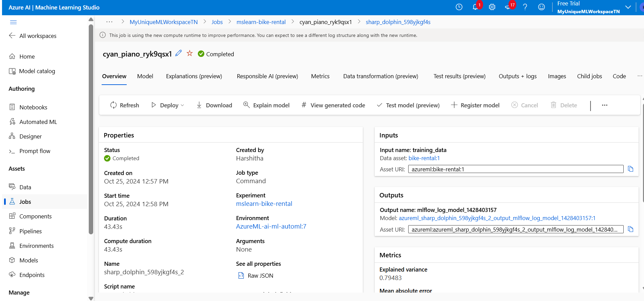This screenshot has height=301, width=644.
Task: Open Jobs breadcrumb link
Action: coord(217,22)
